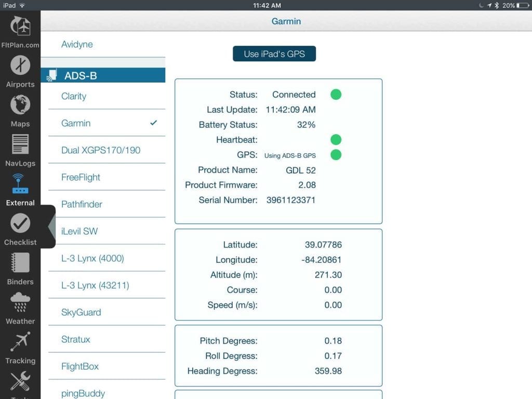This screenshot has height=399, width=532.
Task: Open the Tools wrench icon
Action: pyautogui.click(x=20, y=381)
